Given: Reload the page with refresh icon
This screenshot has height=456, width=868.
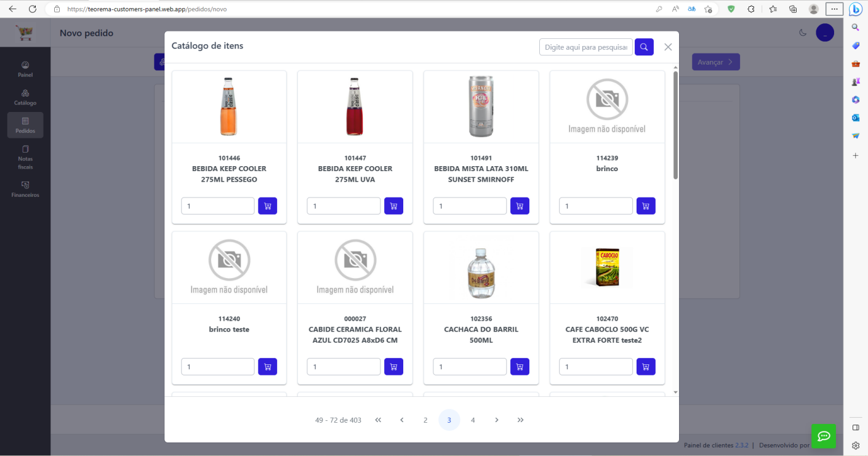Looking at the screenshot, I should (33, 9).
